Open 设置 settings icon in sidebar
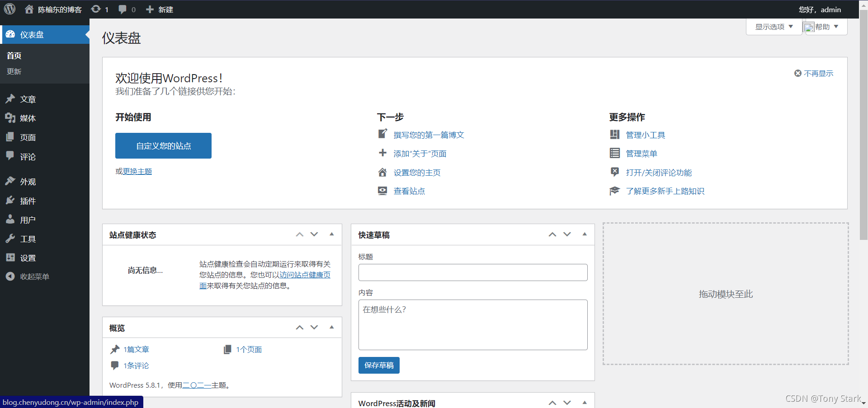 pyautogui.click(x=10, y=258)
